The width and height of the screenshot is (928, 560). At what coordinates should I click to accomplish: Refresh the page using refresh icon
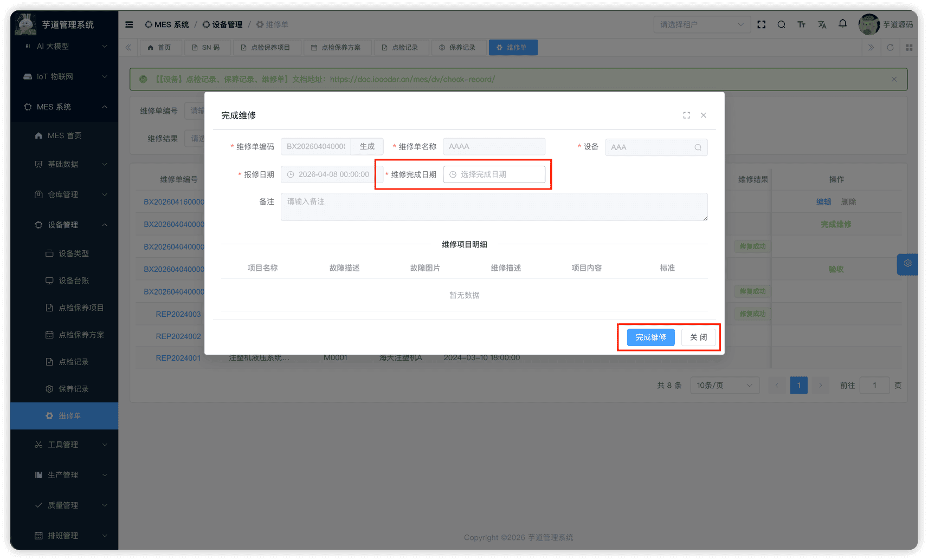pos(890,47)
